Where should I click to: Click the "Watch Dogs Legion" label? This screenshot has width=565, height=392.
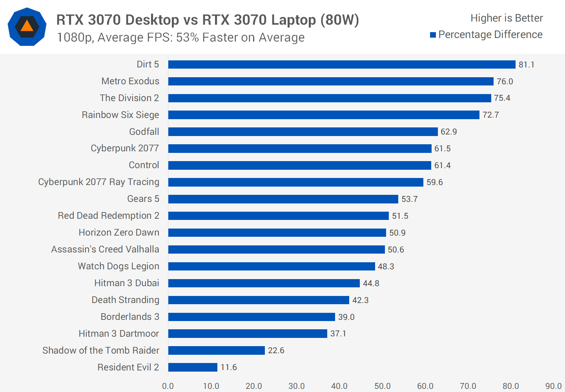[118, 266]
